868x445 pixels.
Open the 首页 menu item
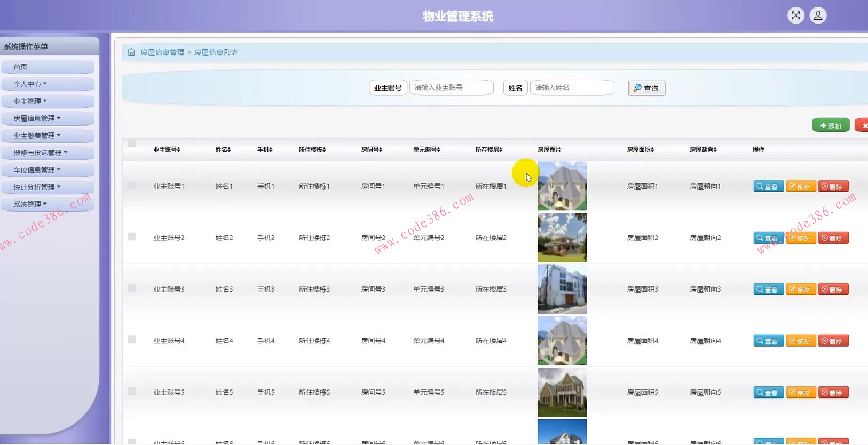pos(20,67)
